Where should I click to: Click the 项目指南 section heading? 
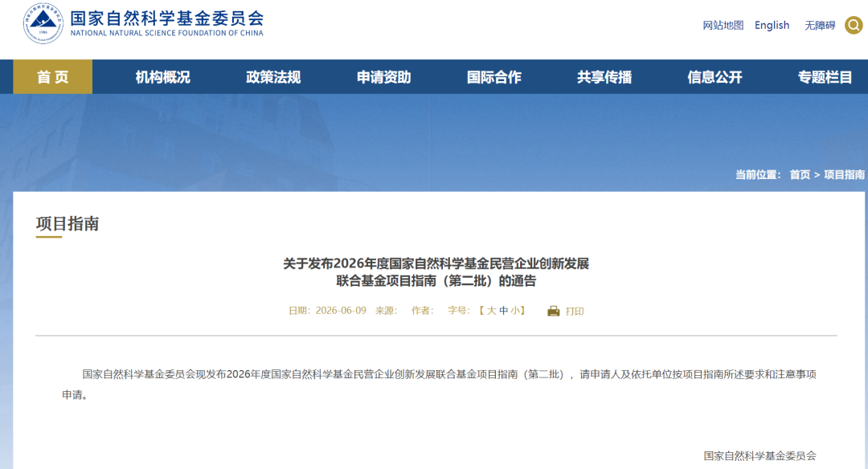(x=68, y=223)
